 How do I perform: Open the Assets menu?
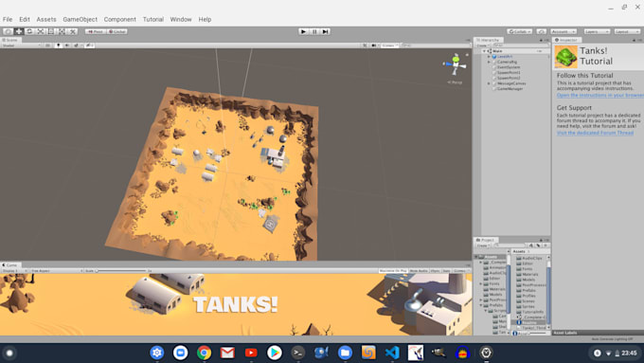[x=46, y=19]
